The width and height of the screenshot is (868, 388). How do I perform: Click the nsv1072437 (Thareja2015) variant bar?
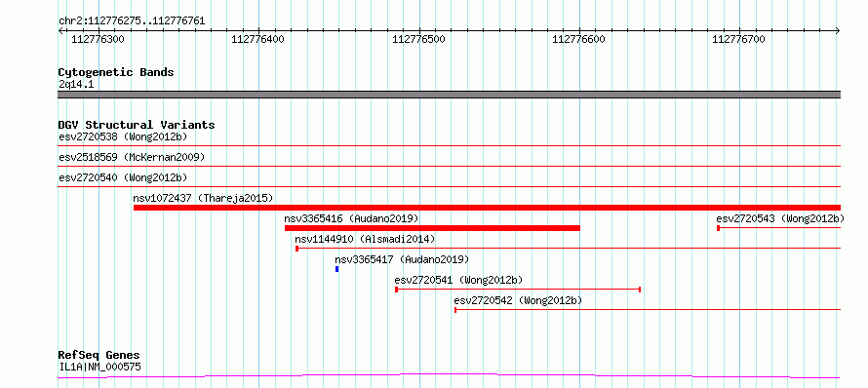(487, 208)
